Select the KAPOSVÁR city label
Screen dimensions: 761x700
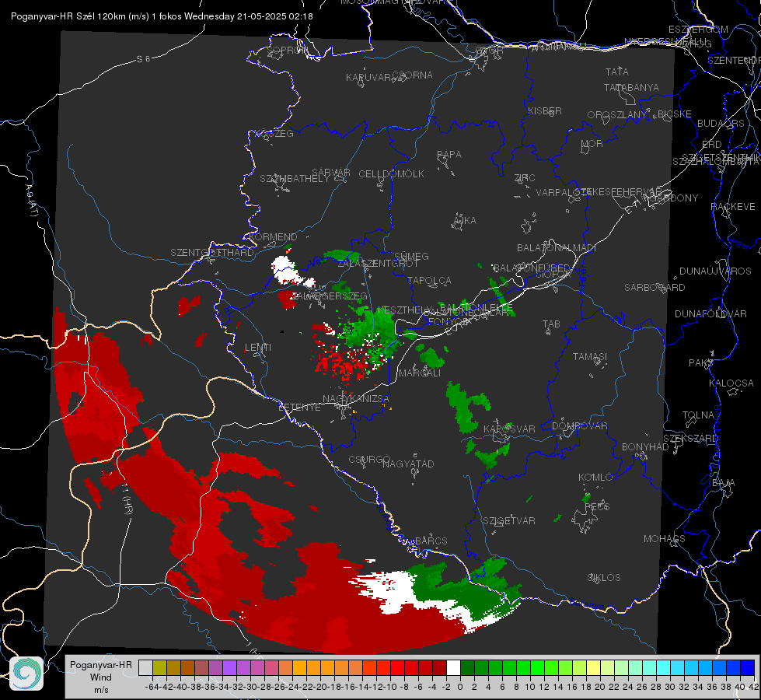pos(509,429)
